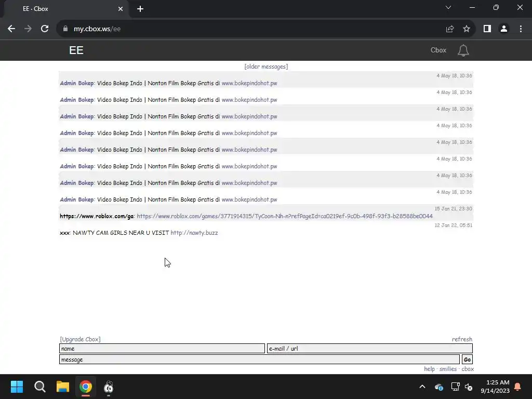This screenshot has width=532, height=399.
Task: Click the network display tray icon
Action: [455, 387]
